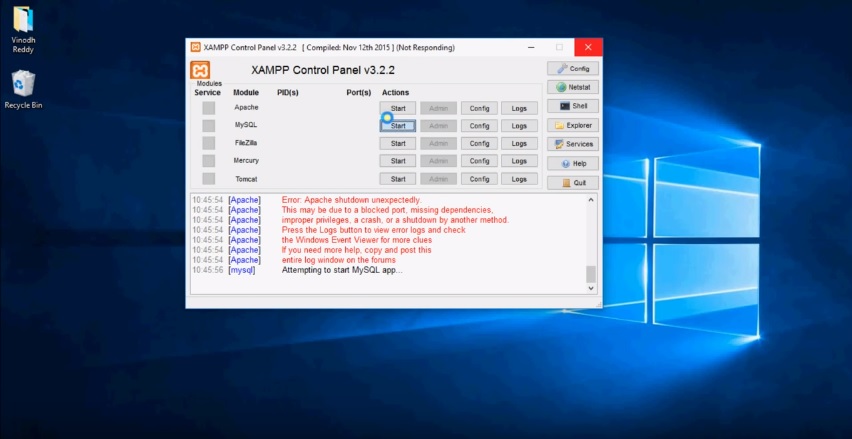Screen dimensions: 852x439
Task: Click 'improper privileges, a crash' log line
Action: point(395,220)
